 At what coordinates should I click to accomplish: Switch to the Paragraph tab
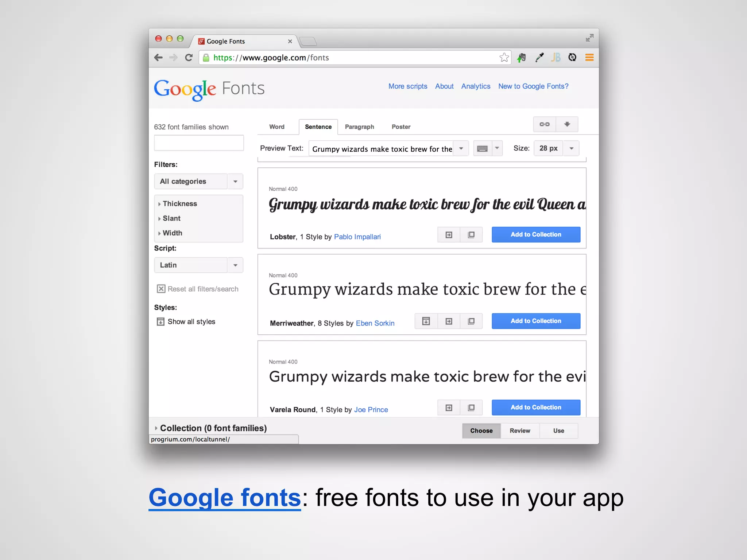pyautogui.click(x=360, y=127)
